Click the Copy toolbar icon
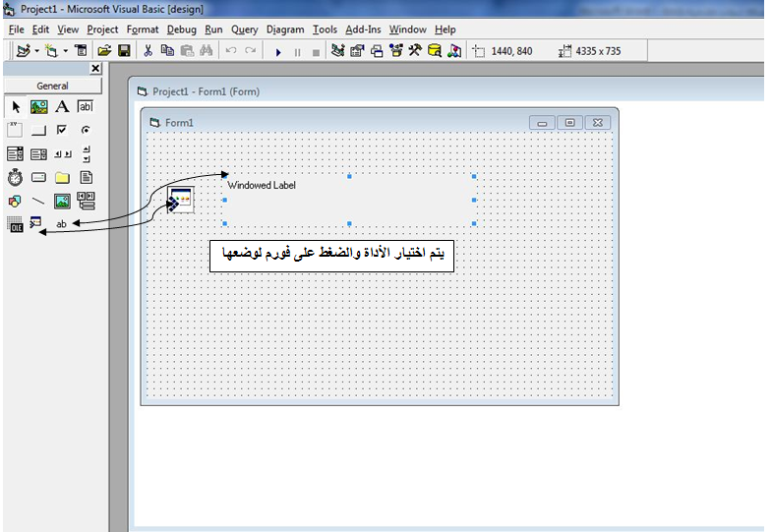Screen dimensions: 772x532 167,51
